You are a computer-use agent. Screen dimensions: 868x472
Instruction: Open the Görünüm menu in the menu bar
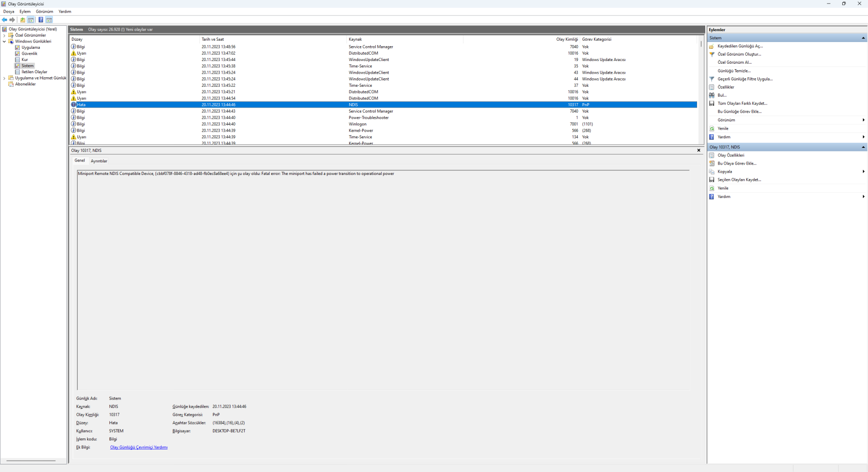44,12
